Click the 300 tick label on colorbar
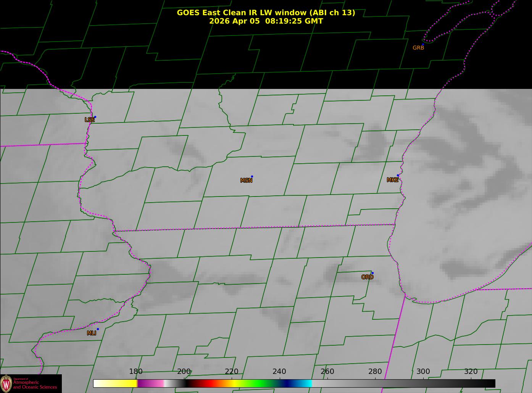 point(423,372)
